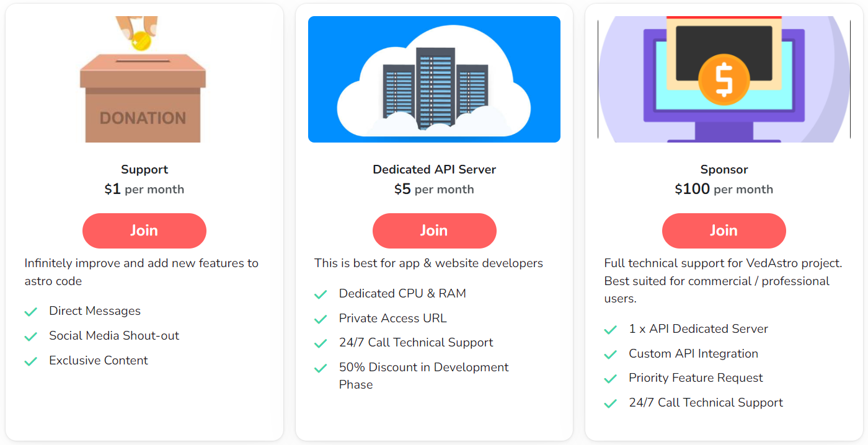Click the donation box image

click(x=144, y=79)
